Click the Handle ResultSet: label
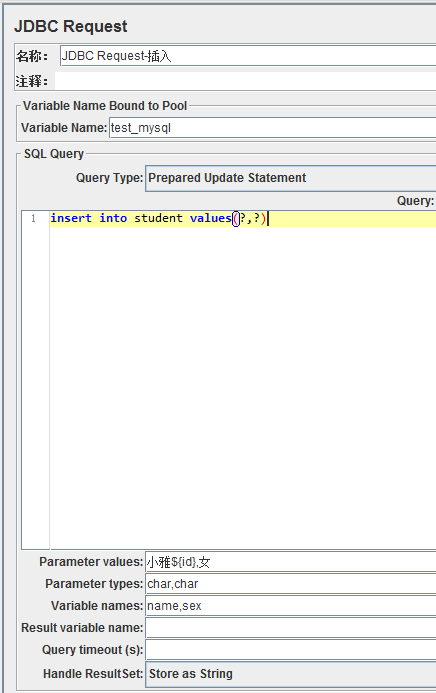 pyautogui.click(x=93, y=674)
